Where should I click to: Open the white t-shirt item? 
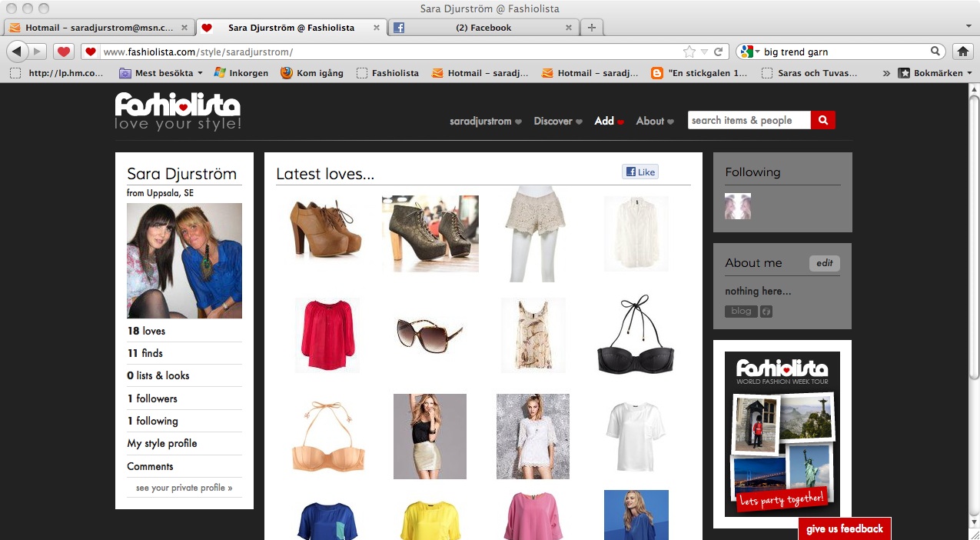[x=636, y=437]
